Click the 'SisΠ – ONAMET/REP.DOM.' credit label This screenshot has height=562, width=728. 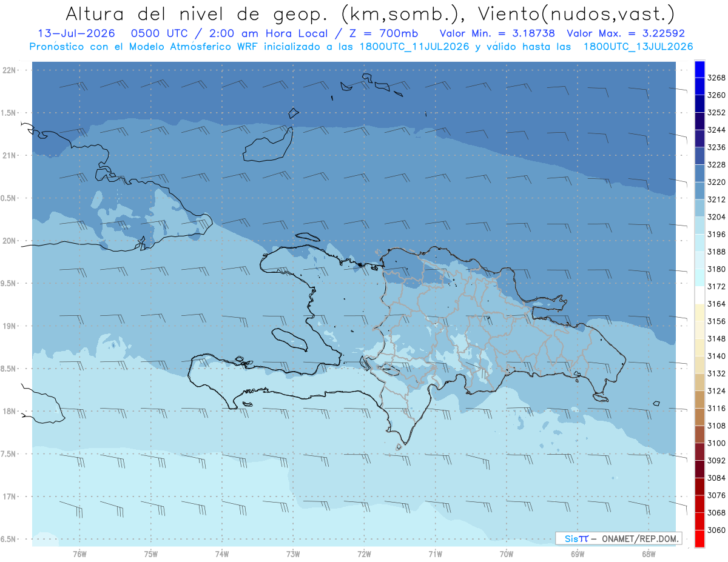(x=619, y=538)
